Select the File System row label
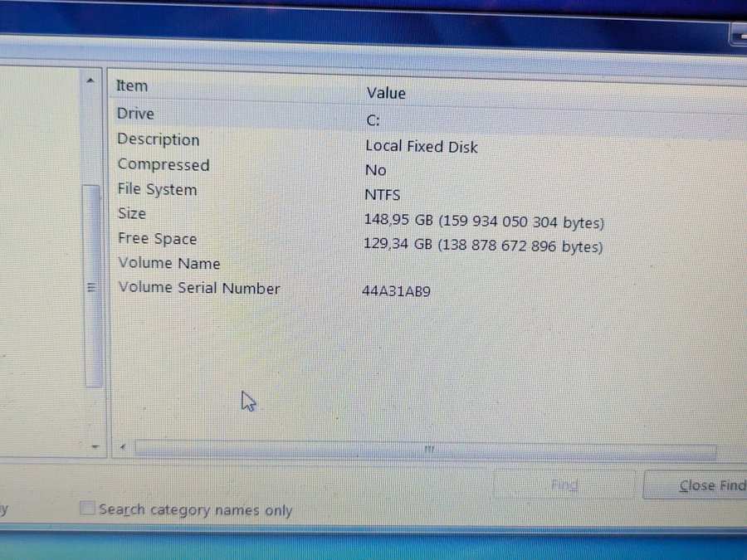Image resolution: width=747 pixels, height=560 pixels. [x=157, y=190]
